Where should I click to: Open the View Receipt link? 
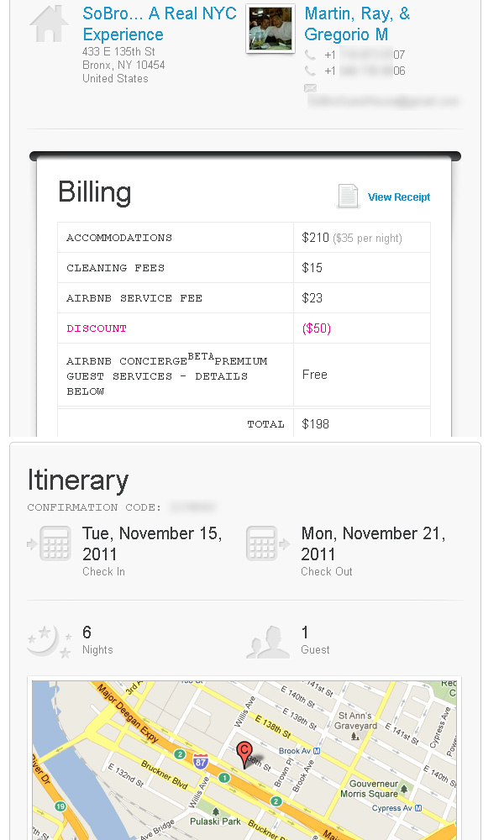[399, 197]
